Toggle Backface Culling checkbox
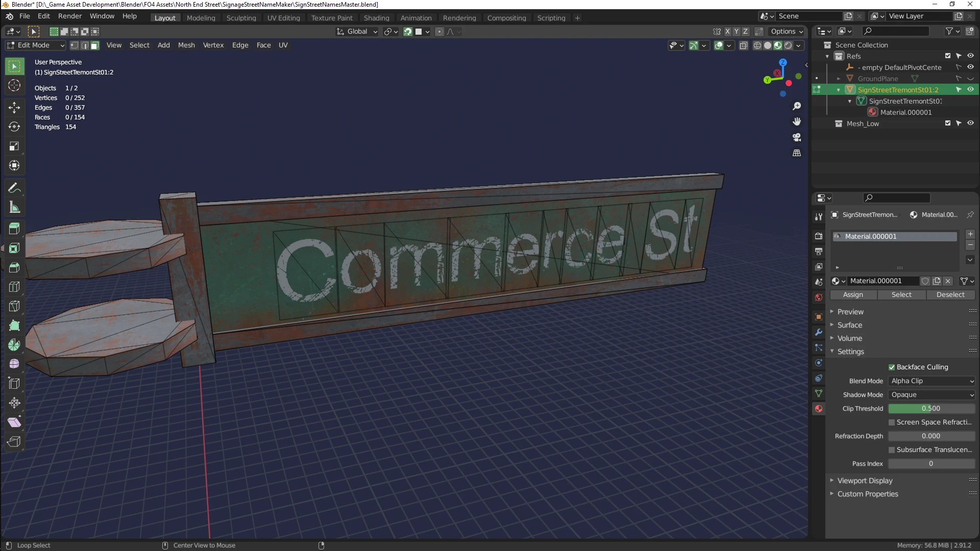Screen dimensions: 980x551 point(892,367)
